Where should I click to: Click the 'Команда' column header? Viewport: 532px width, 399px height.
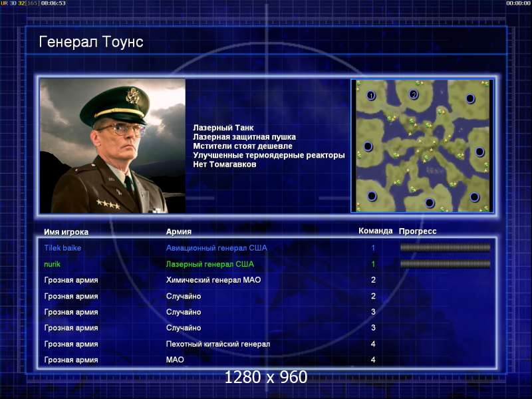[x=376, y=231]
